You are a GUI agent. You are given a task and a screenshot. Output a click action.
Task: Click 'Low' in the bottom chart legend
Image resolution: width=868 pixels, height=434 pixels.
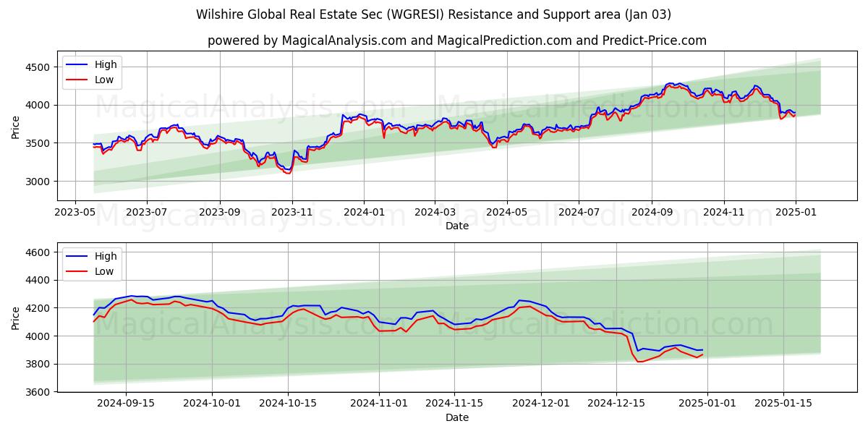(x=104, y=271)
